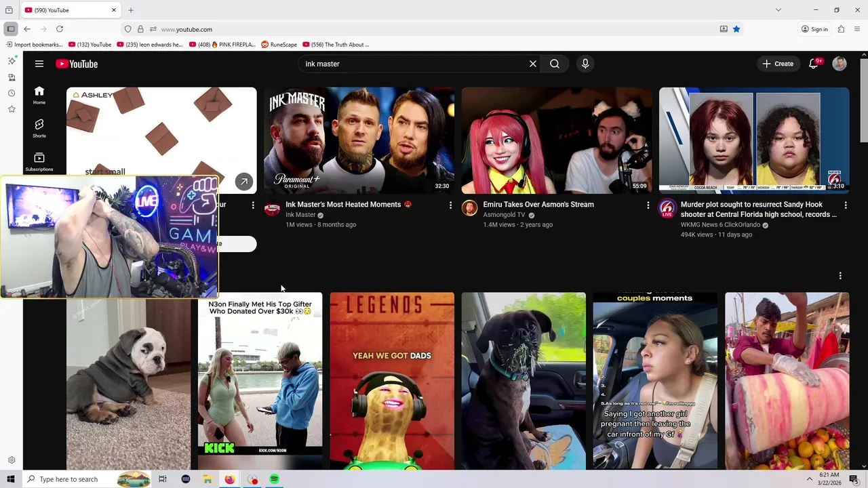Open The Truth About bookmark
Screen dimensions: 868x488
click(x=336, y=45)
